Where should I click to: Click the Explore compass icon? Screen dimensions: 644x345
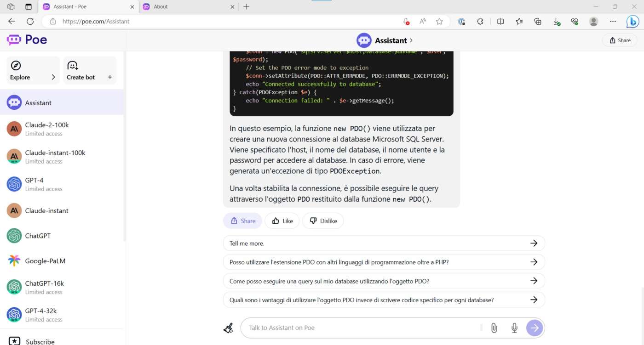16,65
